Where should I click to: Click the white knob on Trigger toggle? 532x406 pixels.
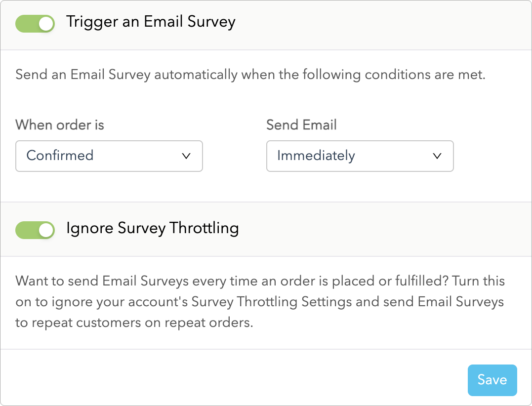[46, 24]
